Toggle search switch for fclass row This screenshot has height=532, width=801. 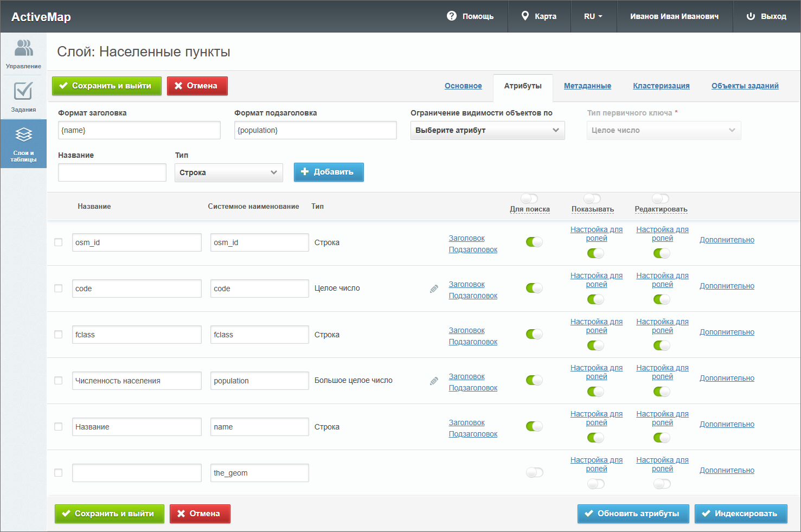tap(534, 334)
